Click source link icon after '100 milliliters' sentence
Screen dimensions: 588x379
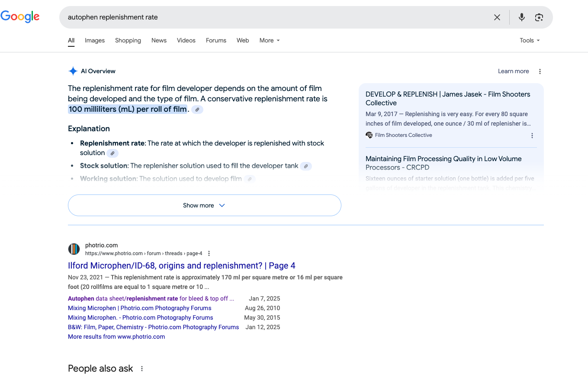click(197, 110)
